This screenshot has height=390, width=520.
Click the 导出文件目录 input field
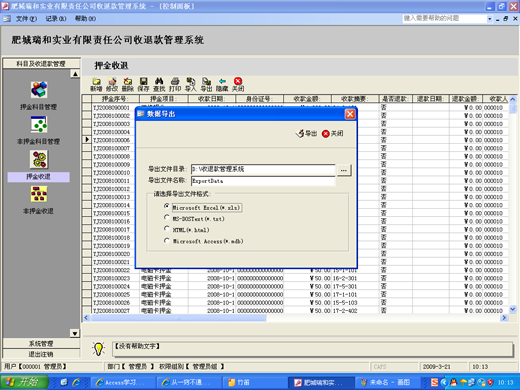pyautogui.click(x=263, y=169)
